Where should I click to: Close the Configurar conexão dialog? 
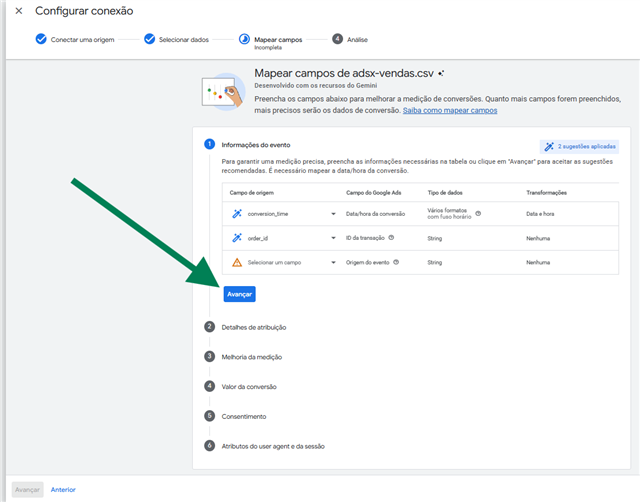(19, 11)
